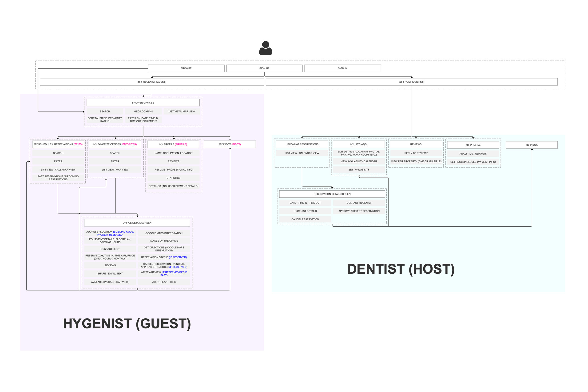Click REPLY TO REVIEWS box

coord(416,153)
